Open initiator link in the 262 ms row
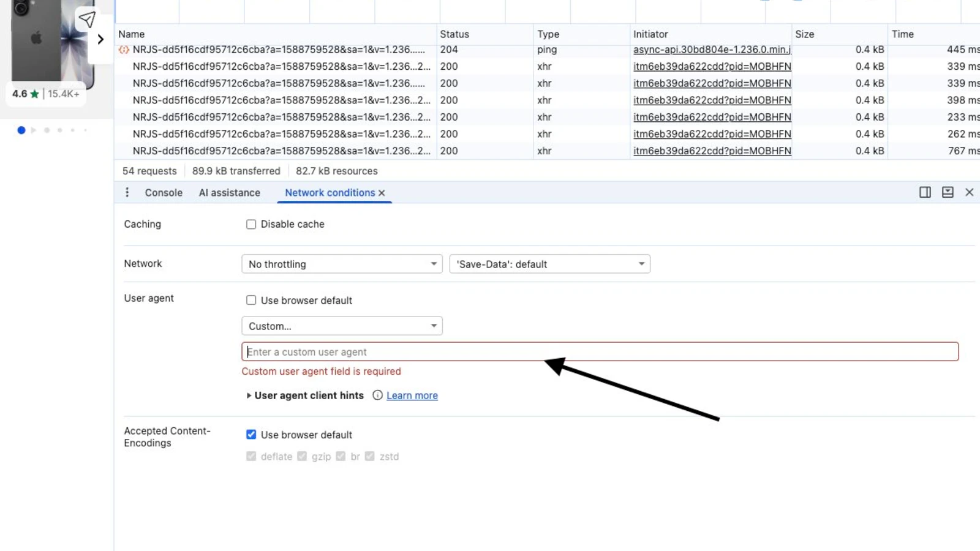980x551 pixels. [712, 133]
